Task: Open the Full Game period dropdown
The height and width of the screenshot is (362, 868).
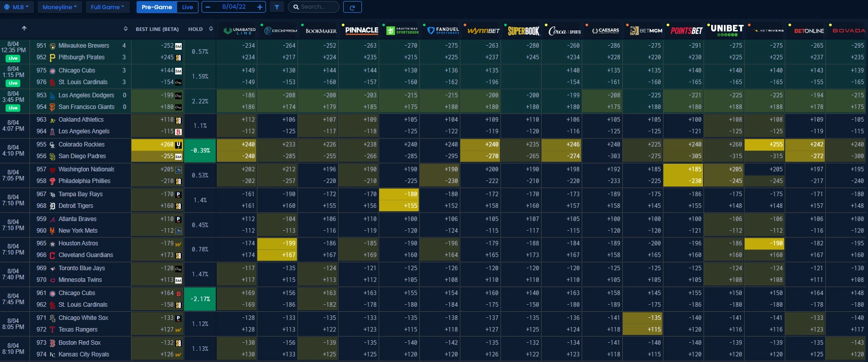Action: tap(107, 7)
